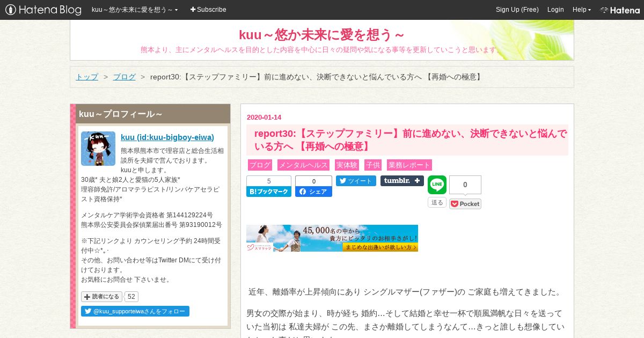
Task: Open the スマリッジ matchmaking banner ad
Action: 332,238
